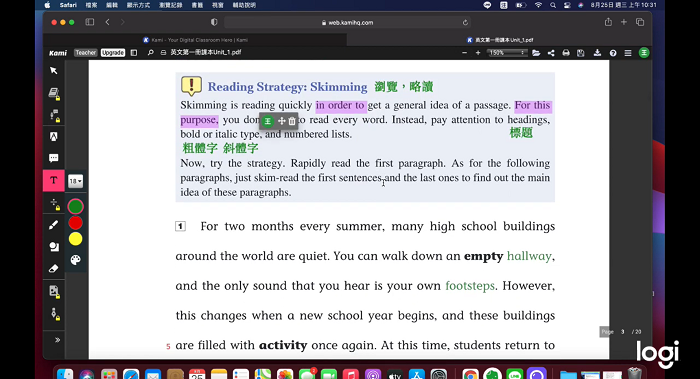Download the PDF

597,53
